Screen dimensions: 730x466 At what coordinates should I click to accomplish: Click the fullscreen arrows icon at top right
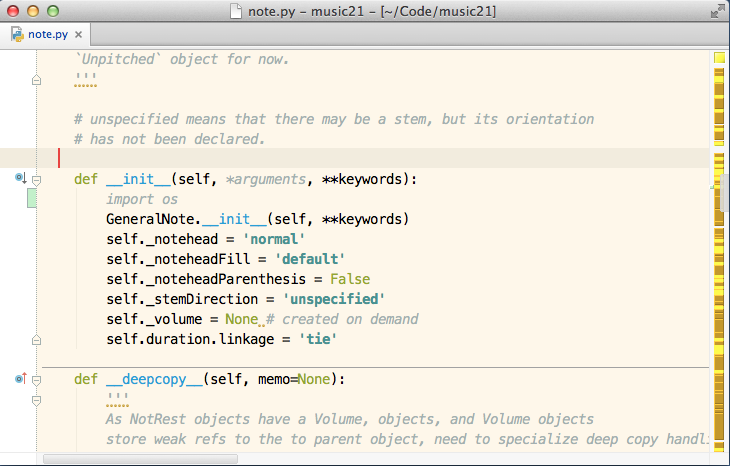tap(718, 11)
